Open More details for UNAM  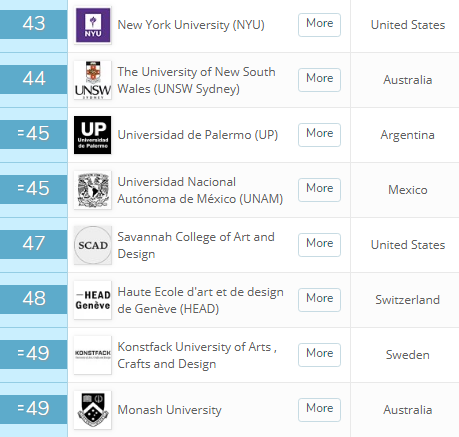[x=319, y=190]
